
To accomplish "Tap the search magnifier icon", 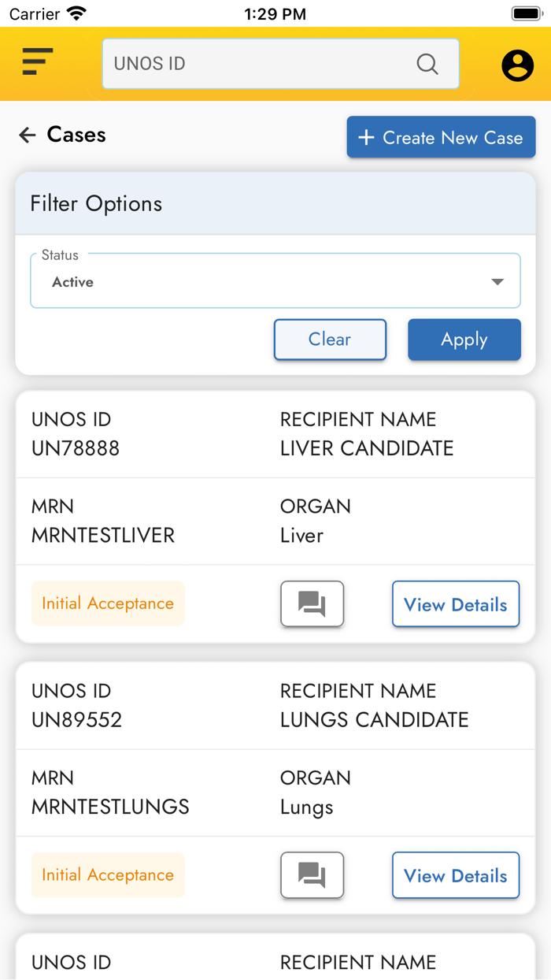I will tap(427, 64).
